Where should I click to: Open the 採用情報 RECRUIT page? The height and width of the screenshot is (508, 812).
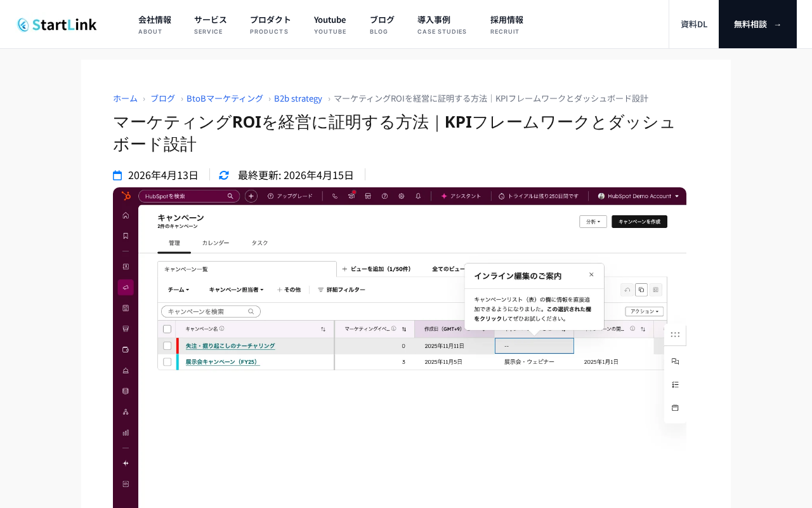tap(507, 24)
